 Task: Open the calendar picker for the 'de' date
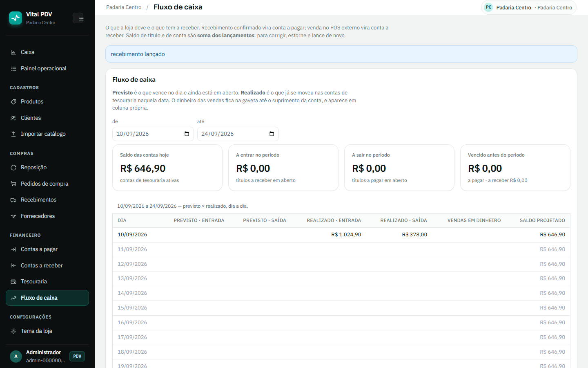187,134
